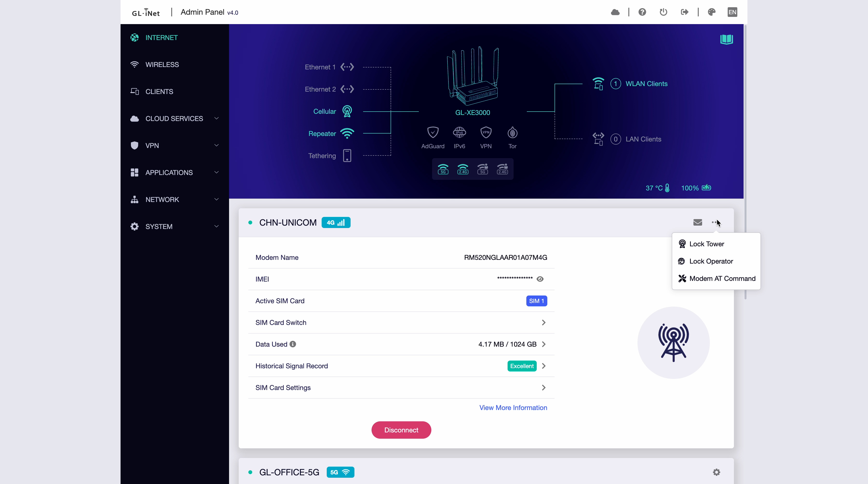This screenshot has width=868, height=484.
Task: Click the SIM 1 badge
Action: 536,301
